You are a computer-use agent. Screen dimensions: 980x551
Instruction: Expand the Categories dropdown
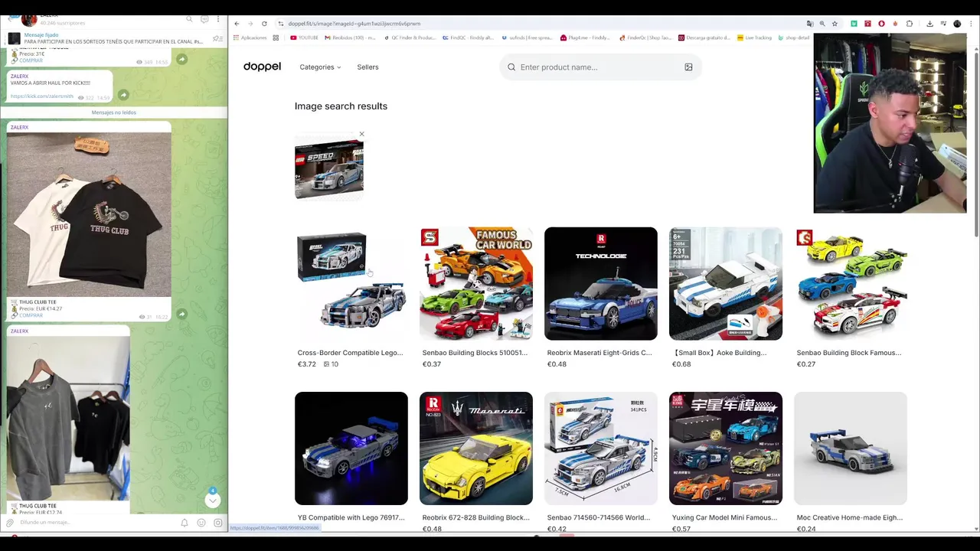(x=320, y=67)
